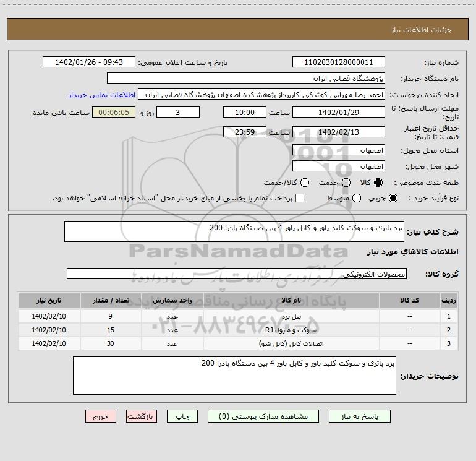Click the نوع فرآیند خرید label
Viewport: 476px width, 461px height.
pos(433,199)
